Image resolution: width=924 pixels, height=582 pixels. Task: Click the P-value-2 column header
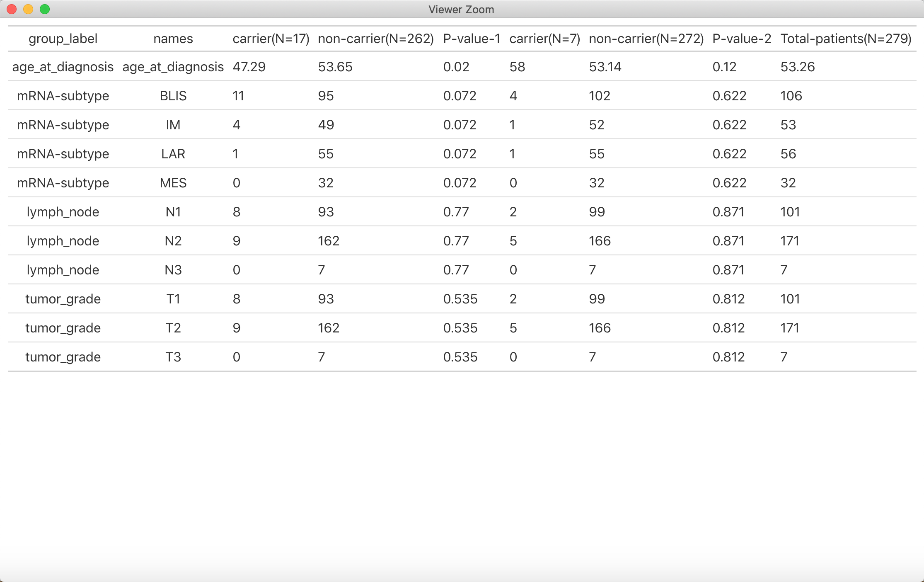coord(742,39)
